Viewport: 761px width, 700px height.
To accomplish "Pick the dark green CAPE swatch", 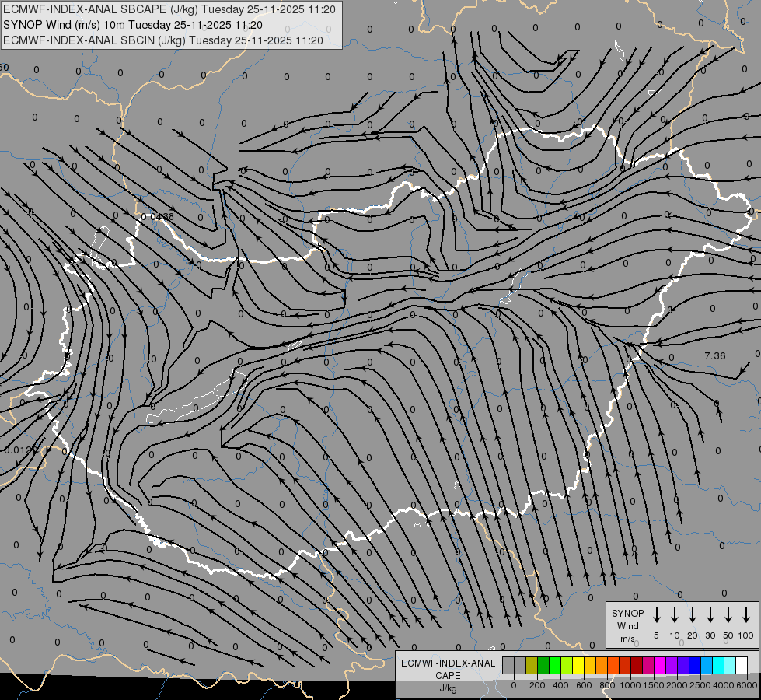I will [543, 666].
